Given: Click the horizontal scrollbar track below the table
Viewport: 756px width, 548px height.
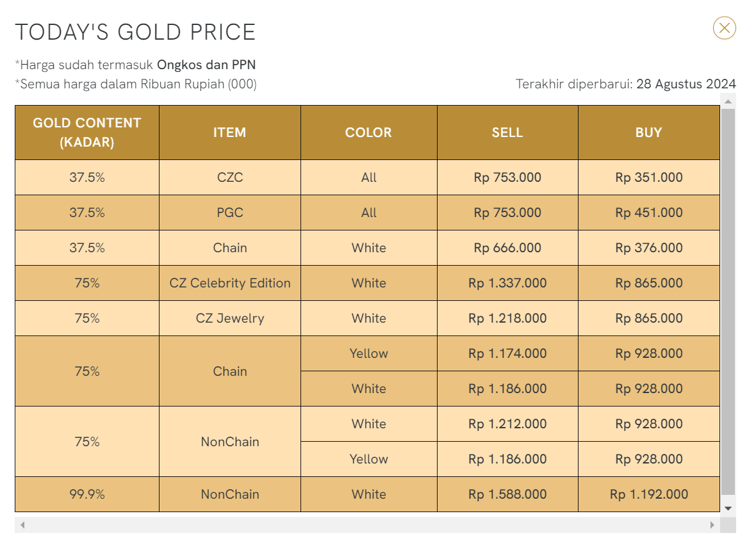Looking at the screenshot, I should [x=365, y=525].
